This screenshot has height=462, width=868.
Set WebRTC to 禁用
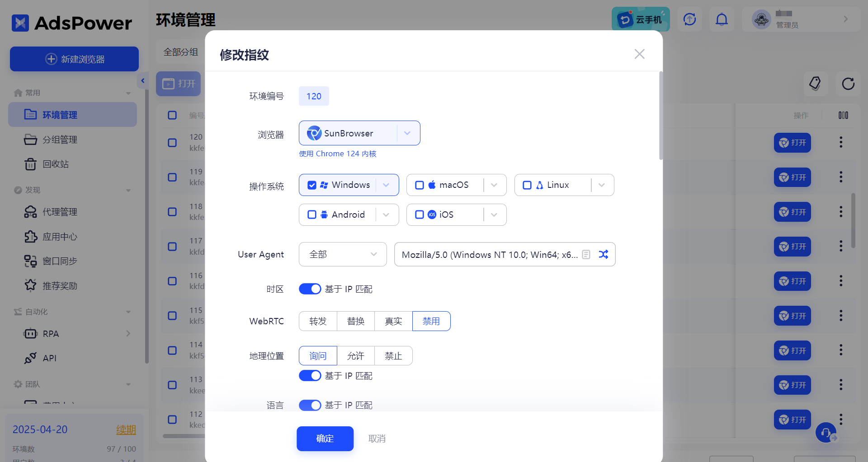[x=431, y=321]
